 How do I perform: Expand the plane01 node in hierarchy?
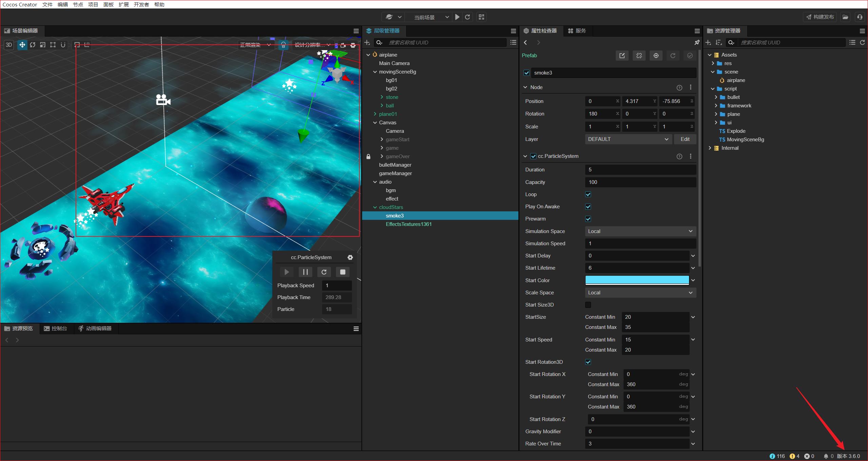375,114
